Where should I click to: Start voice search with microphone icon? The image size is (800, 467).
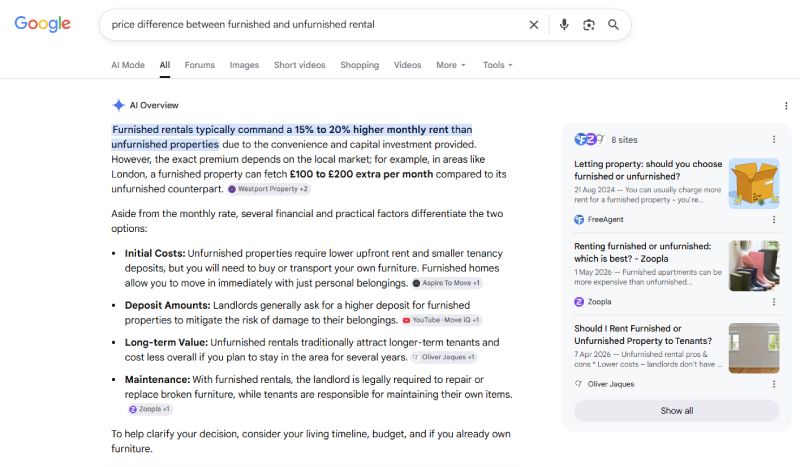pos(564,24)
